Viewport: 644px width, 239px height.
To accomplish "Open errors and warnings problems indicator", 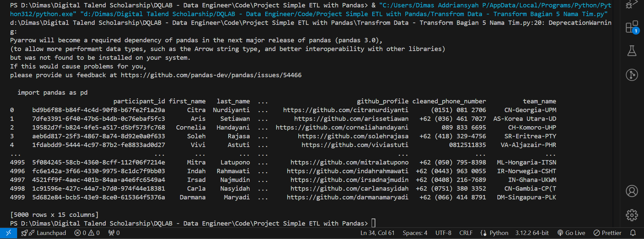I will (x=87, y=233).
